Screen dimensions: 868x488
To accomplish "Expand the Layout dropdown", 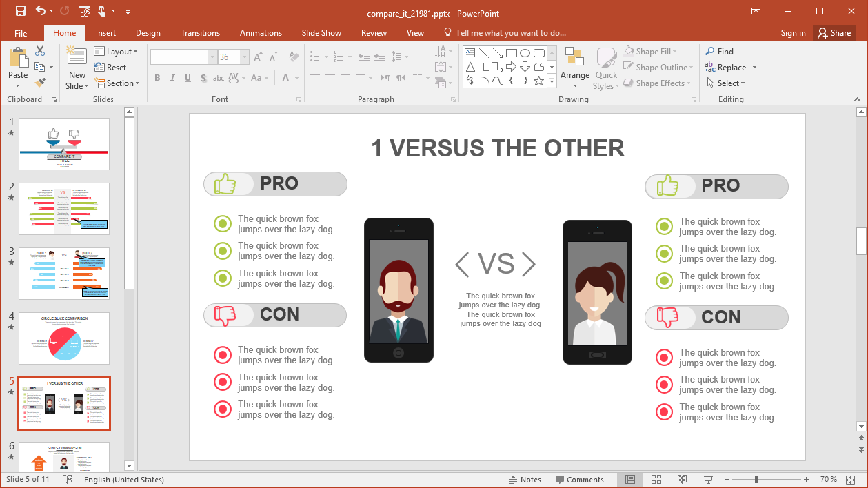I will (x=116, y=52).
